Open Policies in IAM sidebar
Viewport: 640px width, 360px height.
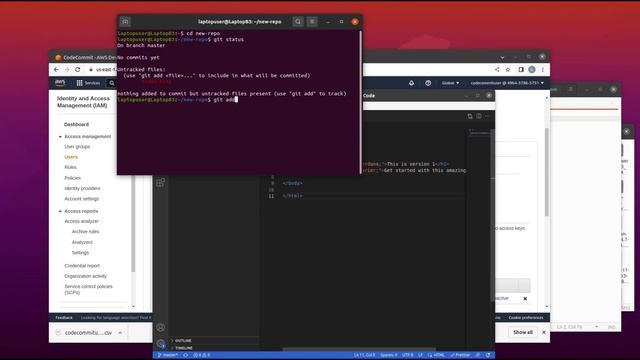[73, 178]
